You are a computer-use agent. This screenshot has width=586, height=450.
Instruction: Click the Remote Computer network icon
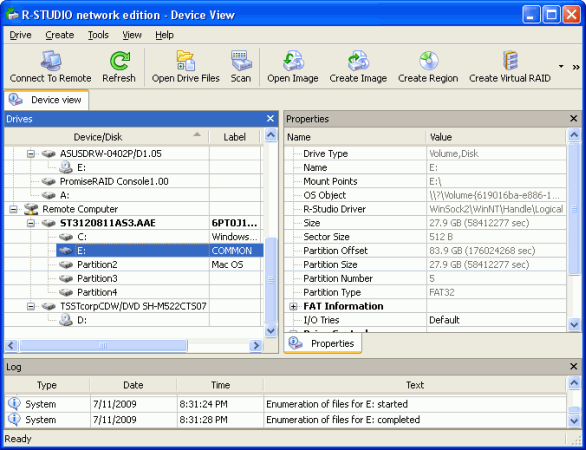click(x=31, y=209)
